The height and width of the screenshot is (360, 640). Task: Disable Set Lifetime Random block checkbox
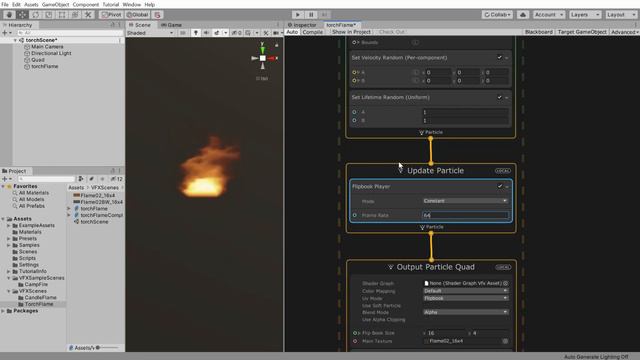point(499,97)
